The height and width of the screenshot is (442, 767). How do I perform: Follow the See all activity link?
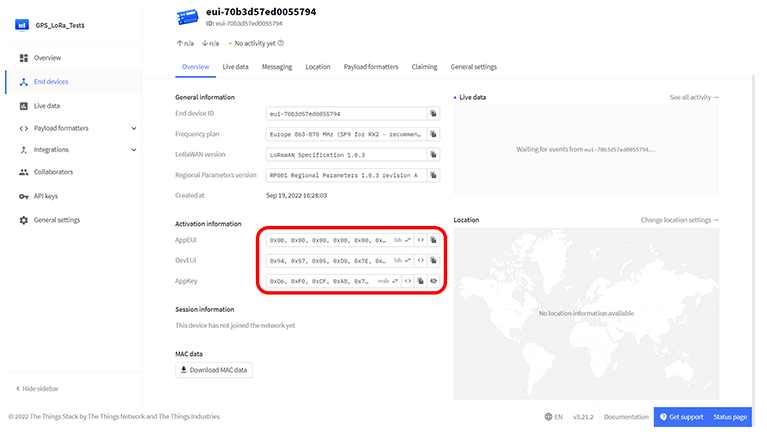click(x=693, y=97)
